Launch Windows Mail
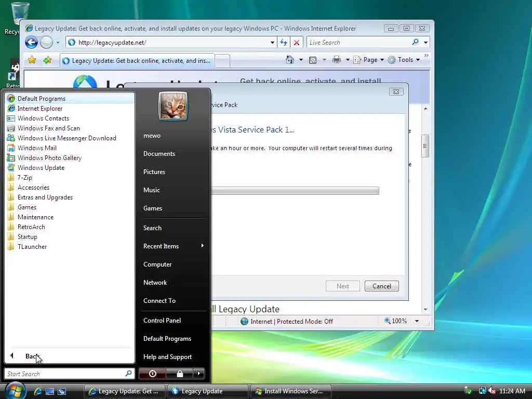 (x=70, y=148)
